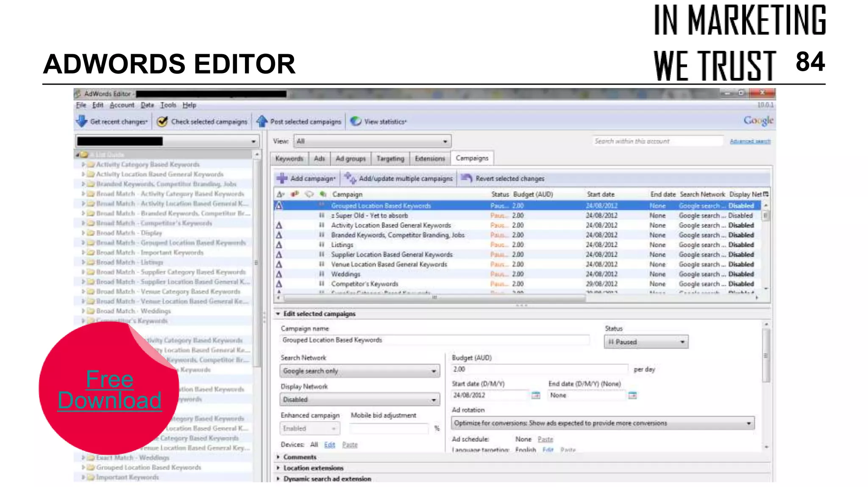Switch to the Ads tab
Viewport: 868px width, 487px height.
[x=320, y=158]
